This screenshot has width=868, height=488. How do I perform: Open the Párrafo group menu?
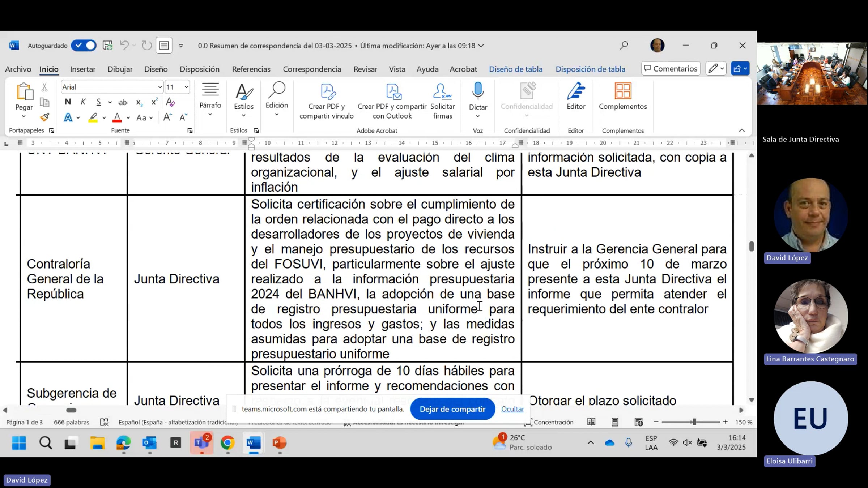[x=210, y=99]
